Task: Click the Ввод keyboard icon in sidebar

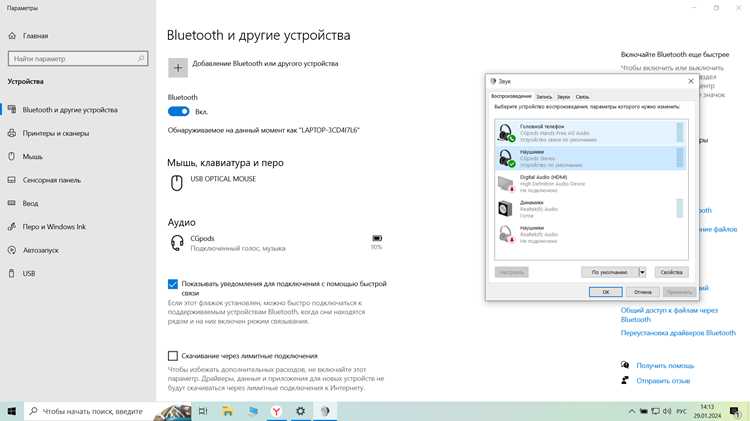Action: [12, 203]
